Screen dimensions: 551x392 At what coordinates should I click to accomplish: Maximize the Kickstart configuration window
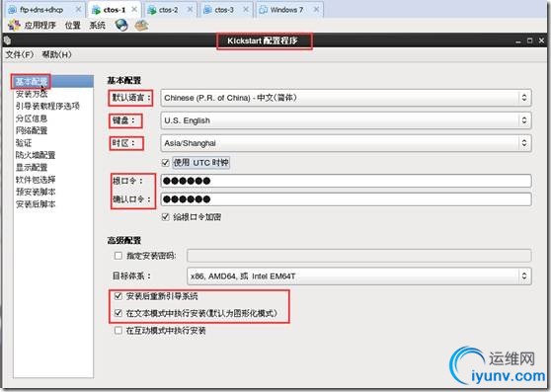click(x=530, y=40)
